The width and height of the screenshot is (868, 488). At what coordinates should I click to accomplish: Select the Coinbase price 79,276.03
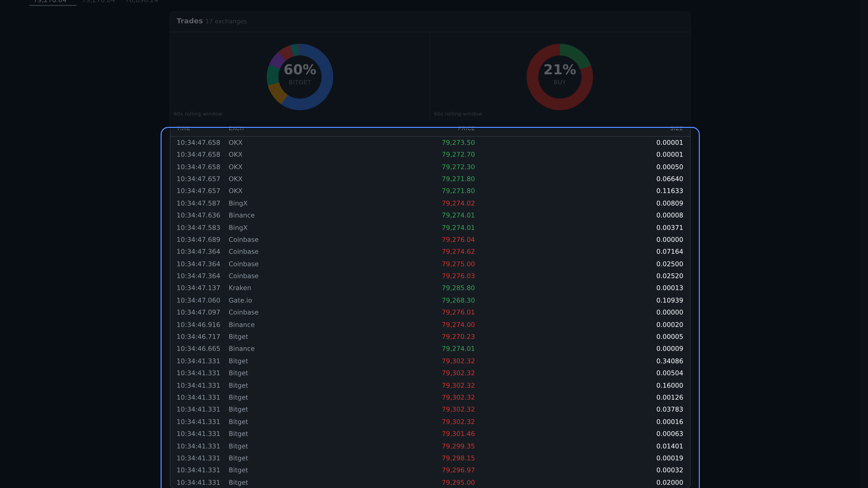[x=458, y=276]
